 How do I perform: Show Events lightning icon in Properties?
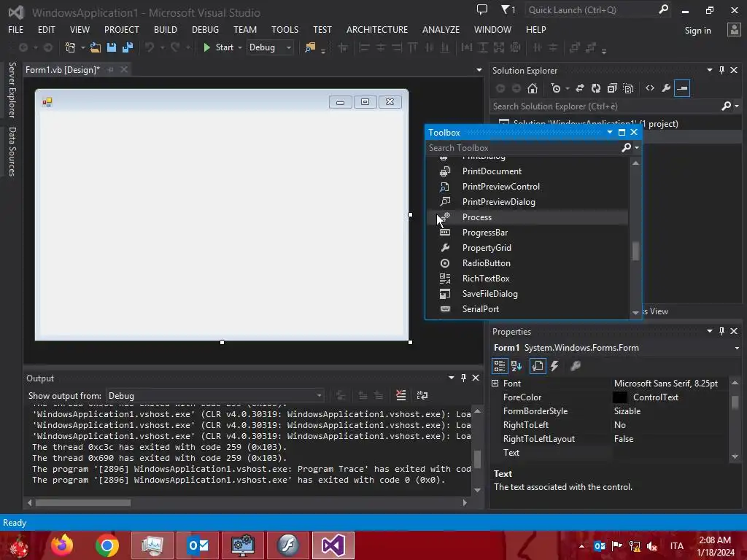pyautogui.click(x=554, y=366)
